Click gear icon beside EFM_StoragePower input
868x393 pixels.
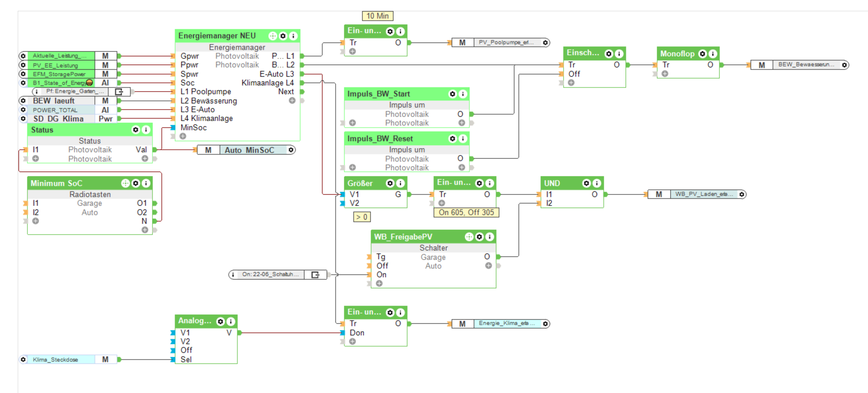[23, 74]
